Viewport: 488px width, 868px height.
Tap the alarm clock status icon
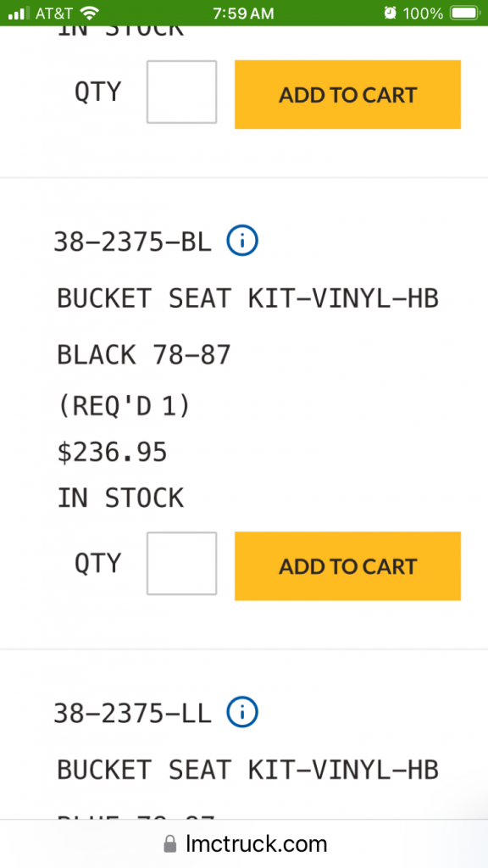391,13
